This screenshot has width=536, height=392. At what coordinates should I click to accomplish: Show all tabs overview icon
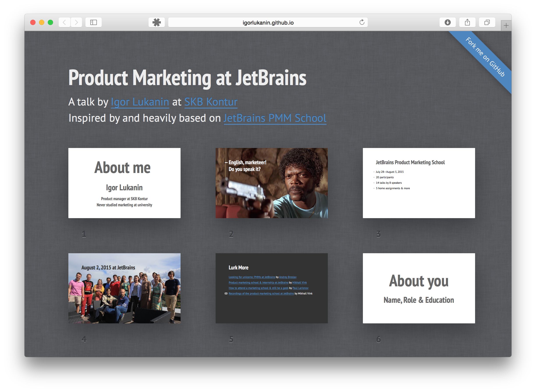(x=487, y=23)
